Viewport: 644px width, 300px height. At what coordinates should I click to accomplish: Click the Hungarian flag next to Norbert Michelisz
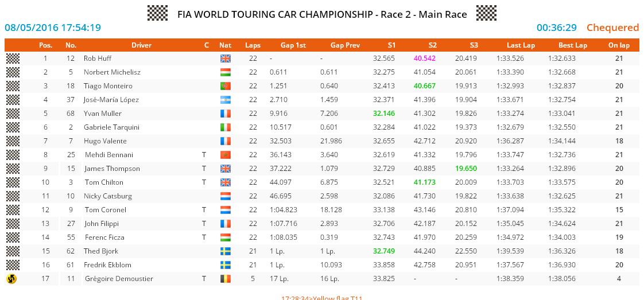point(226,72)
